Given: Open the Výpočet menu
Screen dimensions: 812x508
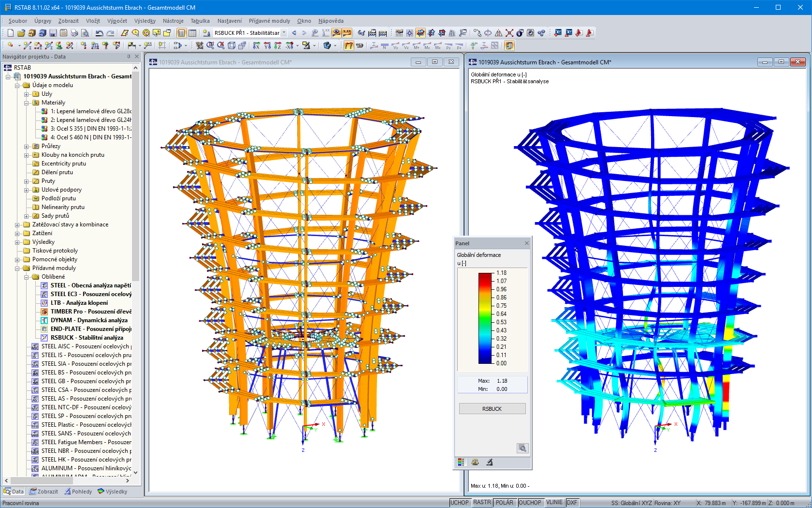Looking at the screenshot, I should pos(117,21).
